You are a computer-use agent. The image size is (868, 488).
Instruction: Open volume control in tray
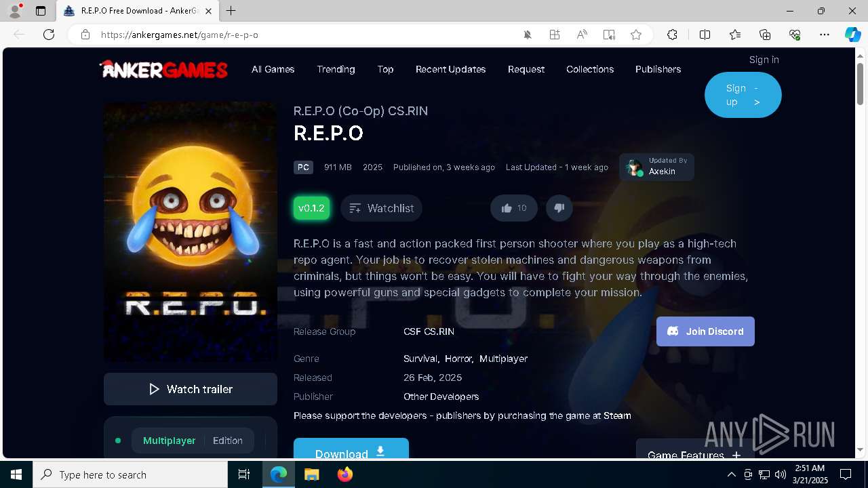[781, 474]
